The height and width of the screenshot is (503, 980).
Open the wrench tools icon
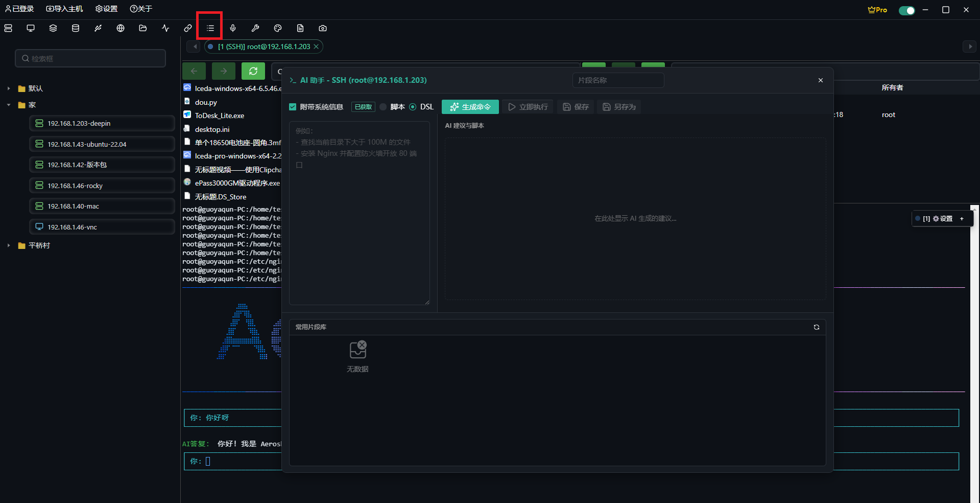[255, 28]
